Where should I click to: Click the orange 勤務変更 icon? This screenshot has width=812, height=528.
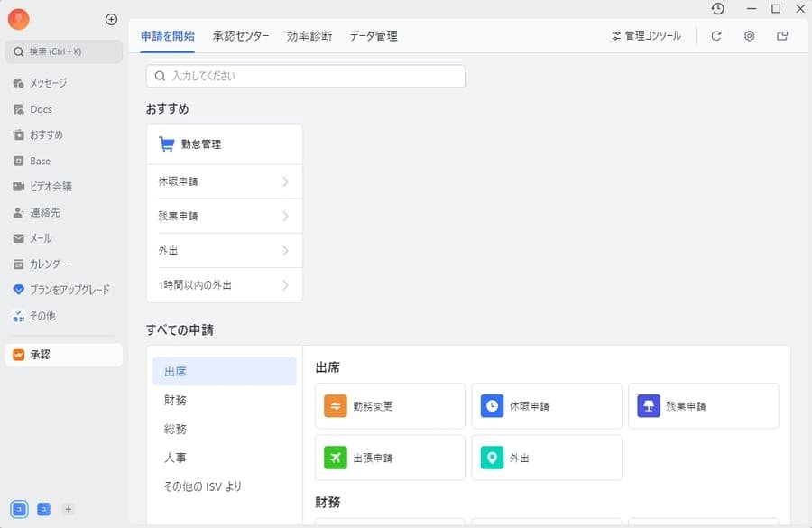tap(335, 405)
